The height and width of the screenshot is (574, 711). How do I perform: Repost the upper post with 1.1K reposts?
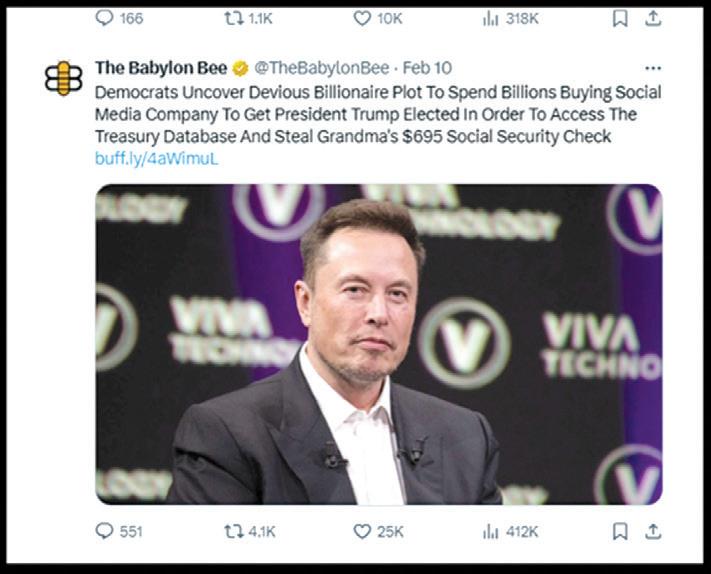coord(233,18)
